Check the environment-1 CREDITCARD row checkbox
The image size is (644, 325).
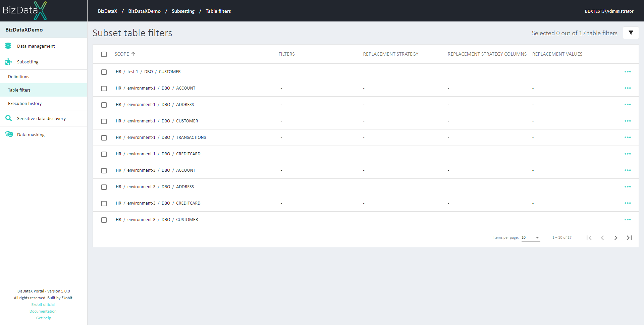point(104,154)
